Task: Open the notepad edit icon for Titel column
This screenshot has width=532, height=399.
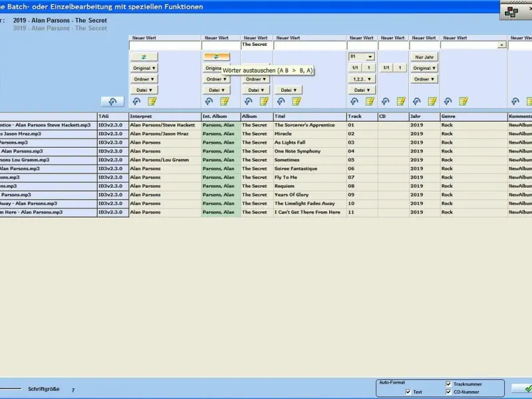Action: 297,101
